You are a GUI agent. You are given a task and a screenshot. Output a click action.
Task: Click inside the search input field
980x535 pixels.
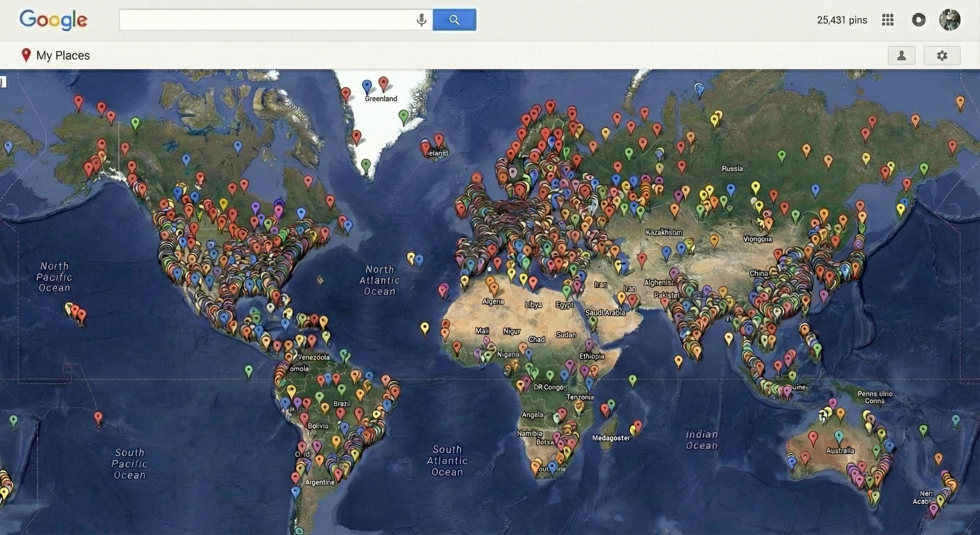pos(266,20)
